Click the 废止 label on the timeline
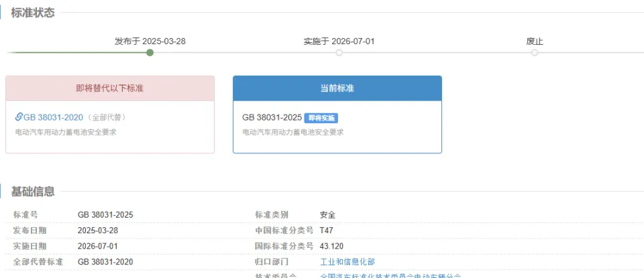The image size is (644, 278). (535, 42)
